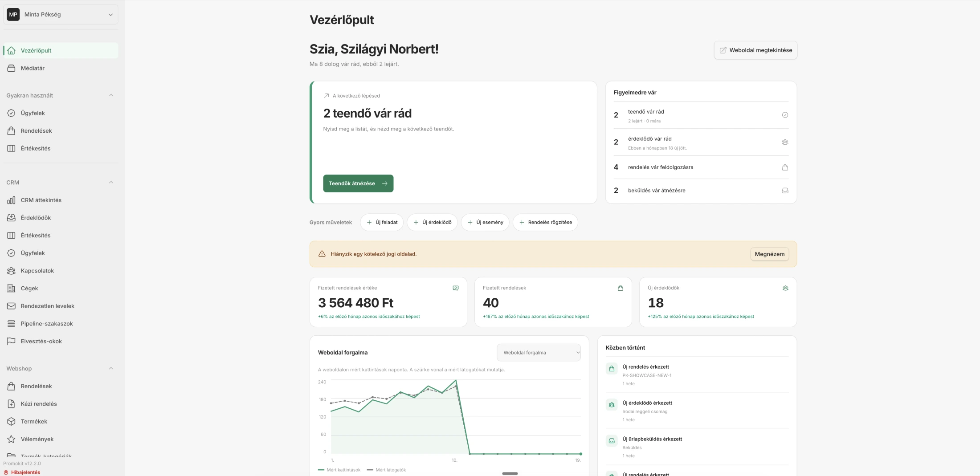Click the Érdeklődők inbox icon

tap(12, 218)
